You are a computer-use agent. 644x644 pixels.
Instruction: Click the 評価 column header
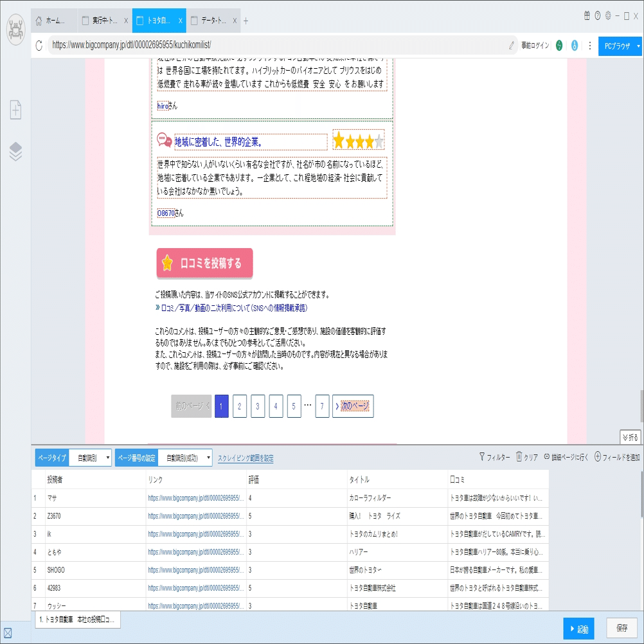(296, 479)
